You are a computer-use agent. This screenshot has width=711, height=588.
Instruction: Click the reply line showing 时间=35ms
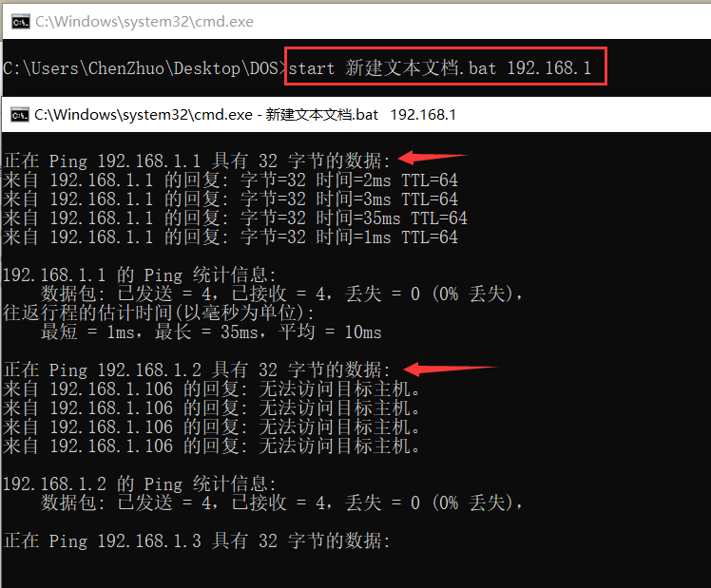pyautogui.click(x=235, y=218)
